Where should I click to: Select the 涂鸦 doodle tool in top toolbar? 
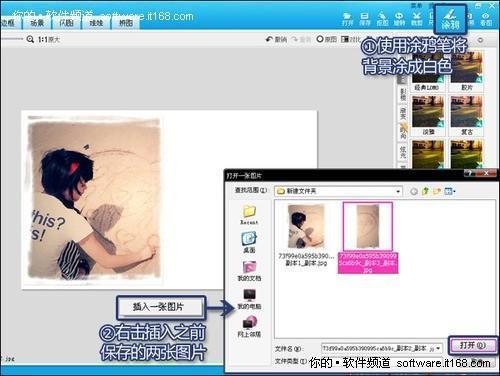451,19
